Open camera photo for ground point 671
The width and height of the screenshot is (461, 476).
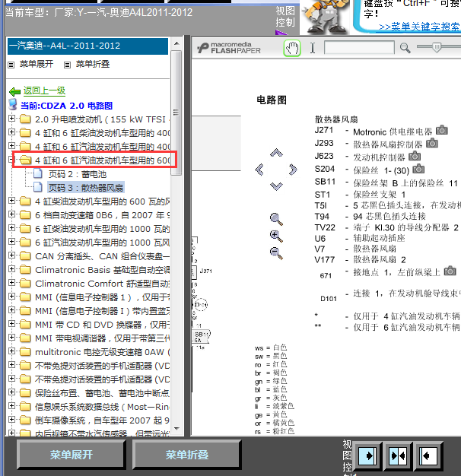coord(450,271)
